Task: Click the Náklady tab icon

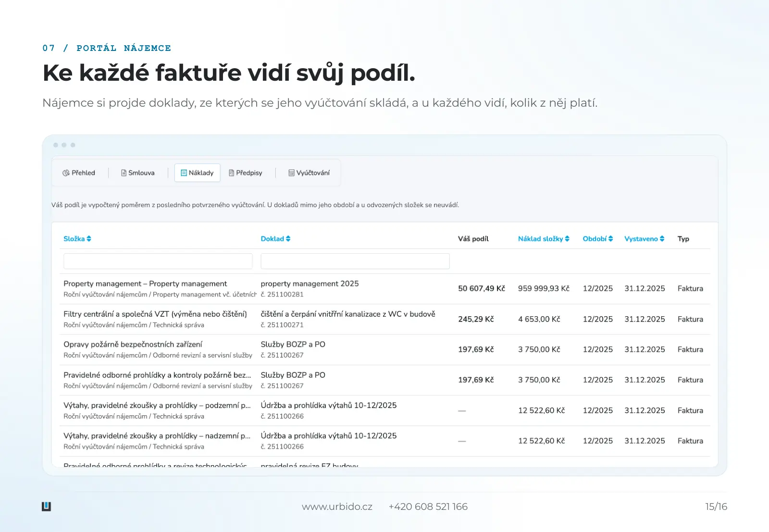Action: 184,173
